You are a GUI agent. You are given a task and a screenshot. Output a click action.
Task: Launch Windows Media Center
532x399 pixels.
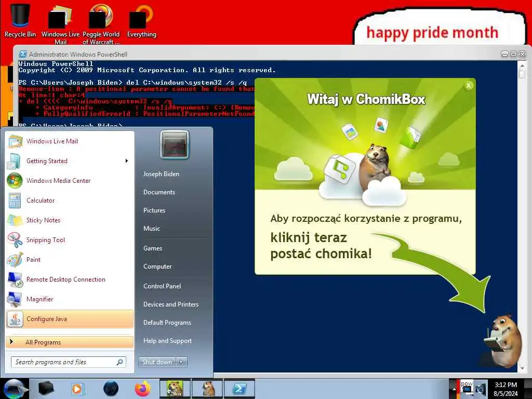coord(70,180)
